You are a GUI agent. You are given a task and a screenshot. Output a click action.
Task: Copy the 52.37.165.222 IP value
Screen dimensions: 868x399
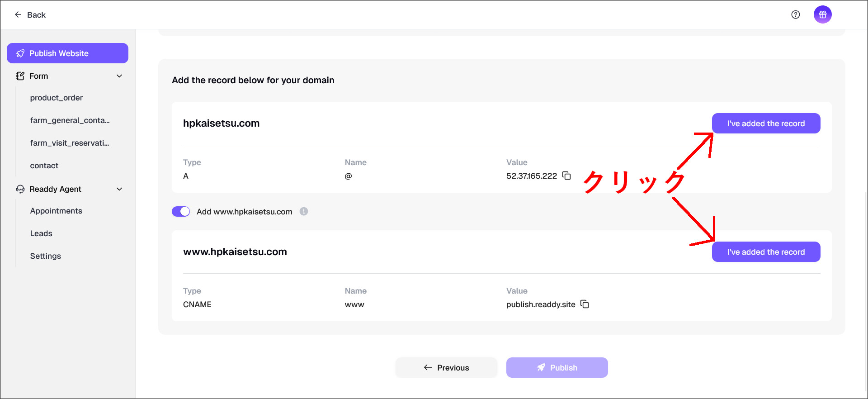coord(566,176)
